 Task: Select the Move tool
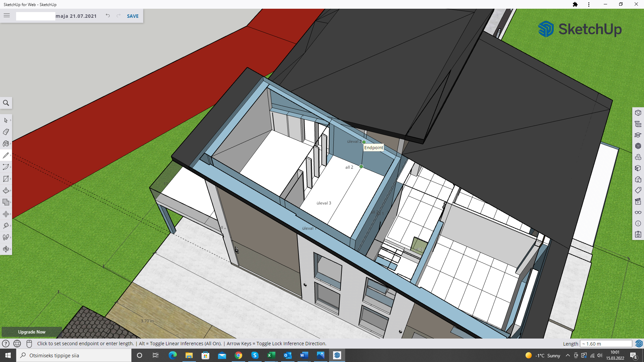[6, 214]
